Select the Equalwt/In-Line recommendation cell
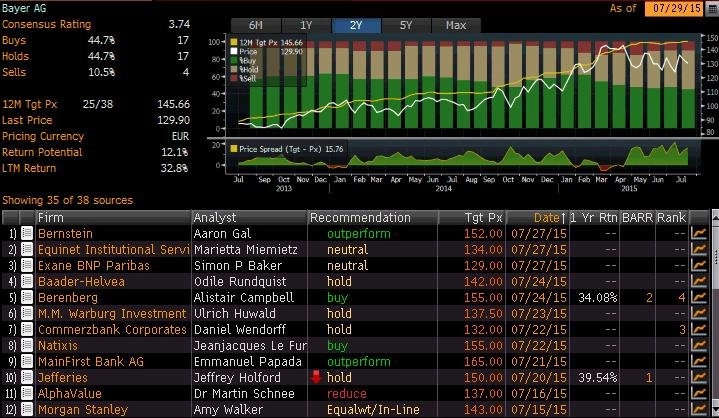This screenshot has width=719, height=418. coord(373,409)
